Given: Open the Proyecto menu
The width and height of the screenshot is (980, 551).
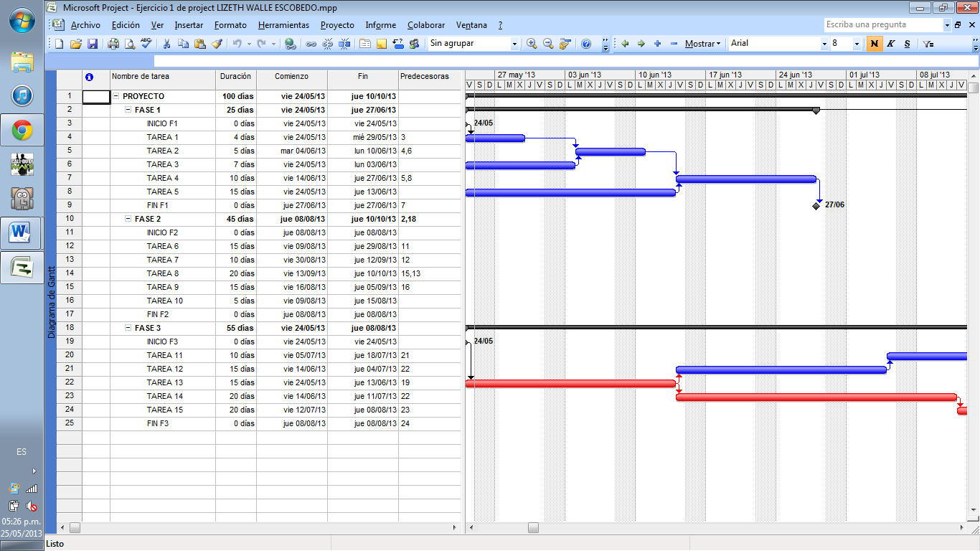Looking at the screenshot, I should pyautogui.click(x=337, y=25).
